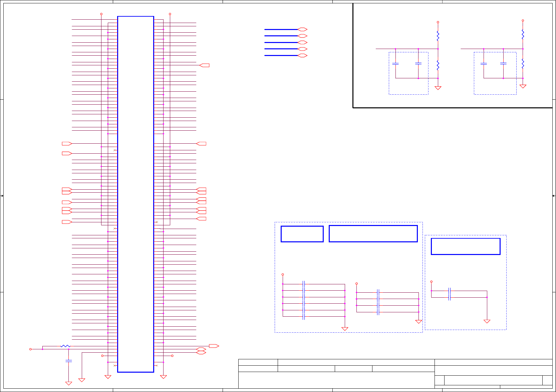556x392 pixels.
Task: Select the blue box above the single capacitor
Action: point(466,246)
